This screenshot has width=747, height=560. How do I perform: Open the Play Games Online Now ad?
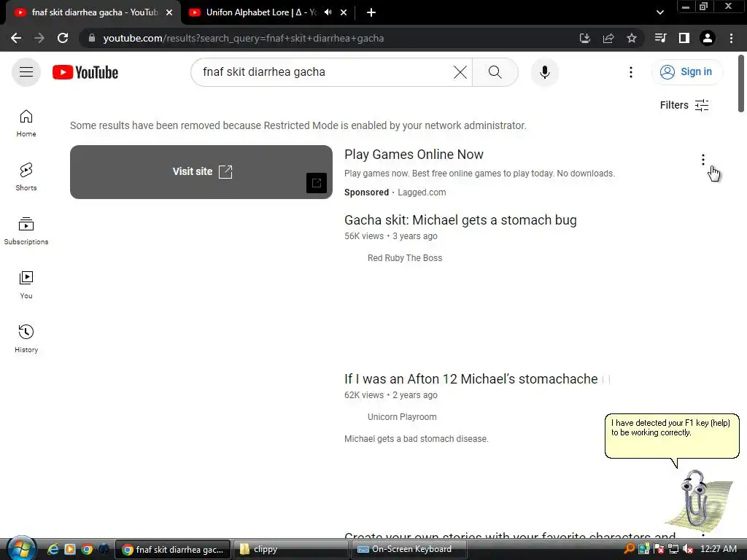(414, 155)
